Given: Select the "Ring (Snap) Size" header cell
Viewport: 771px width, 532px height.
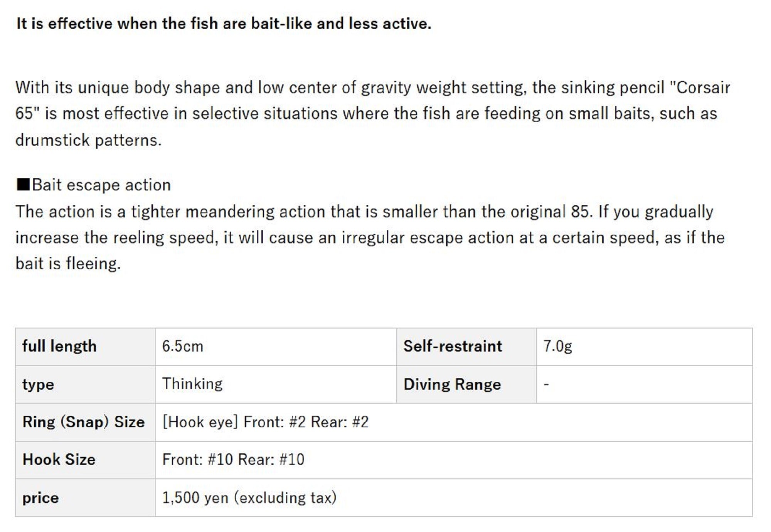Looking at the screenshot, I should click(x=84, y=422).
